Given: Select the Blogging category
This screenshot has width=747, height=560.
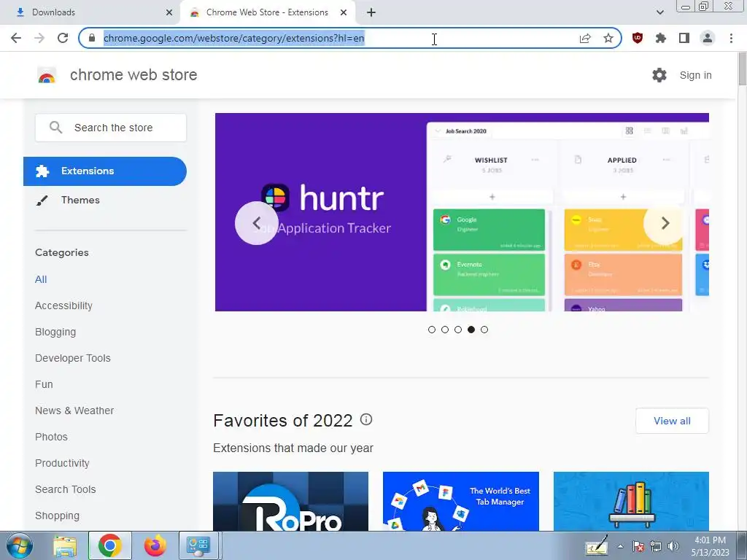Looking at the screenshot, I should pos(55,332).
